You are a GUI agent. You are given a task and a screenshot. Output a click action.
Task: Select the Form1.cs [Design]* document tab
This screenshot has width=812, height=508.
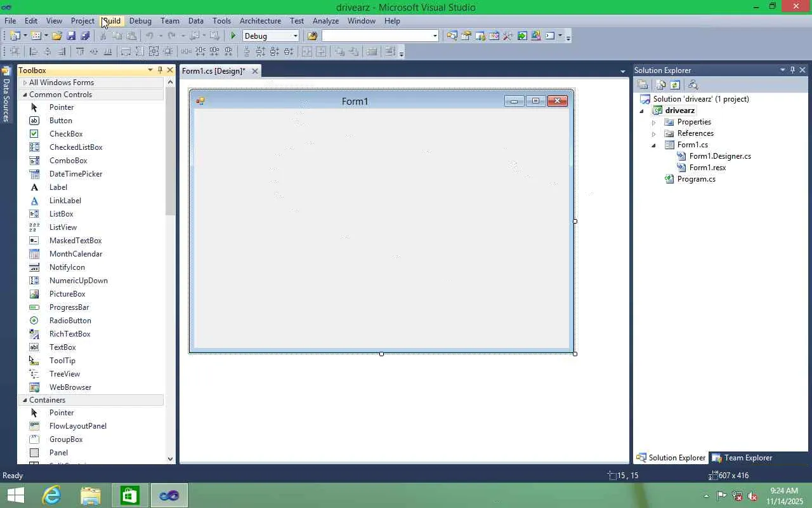[214, 71]
